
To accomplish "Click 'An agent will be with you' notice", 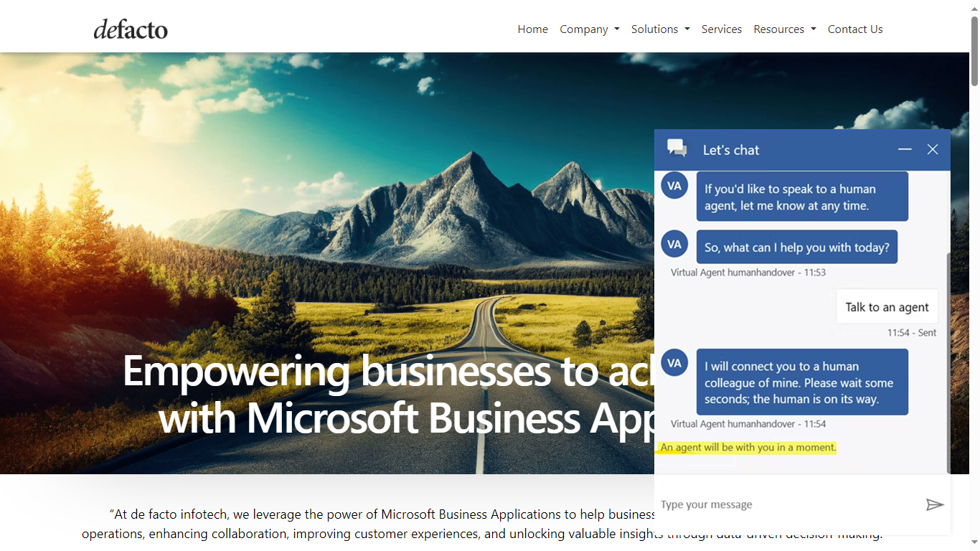I will point(748,448).
